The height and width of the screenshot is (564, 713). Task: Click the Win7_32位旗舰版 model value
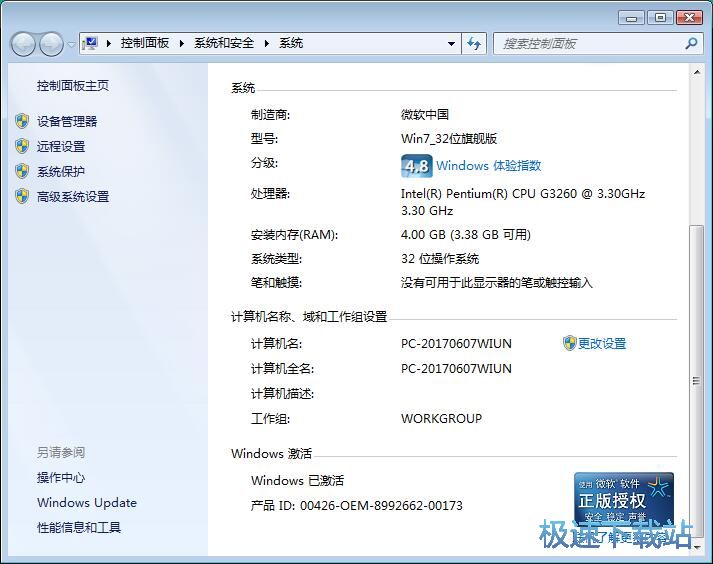tap(449, 139)
